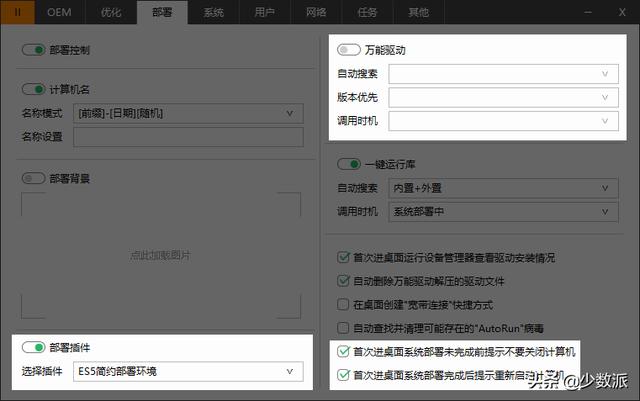Check 自动查找并清理 AutoRun 病毒 option
Viewport: 640px width, 401px height.
click(x=343, y=328)
